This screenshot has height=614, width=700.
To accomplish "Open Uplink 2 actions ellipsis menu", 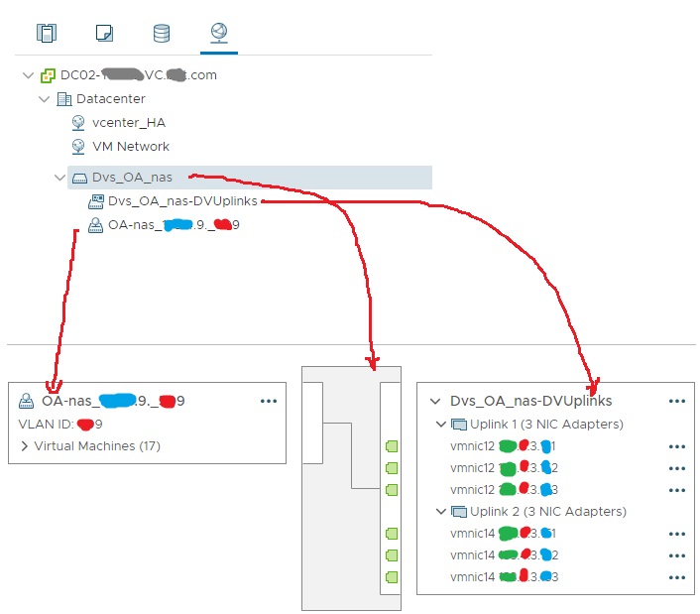I will click(x=677, y=512).
